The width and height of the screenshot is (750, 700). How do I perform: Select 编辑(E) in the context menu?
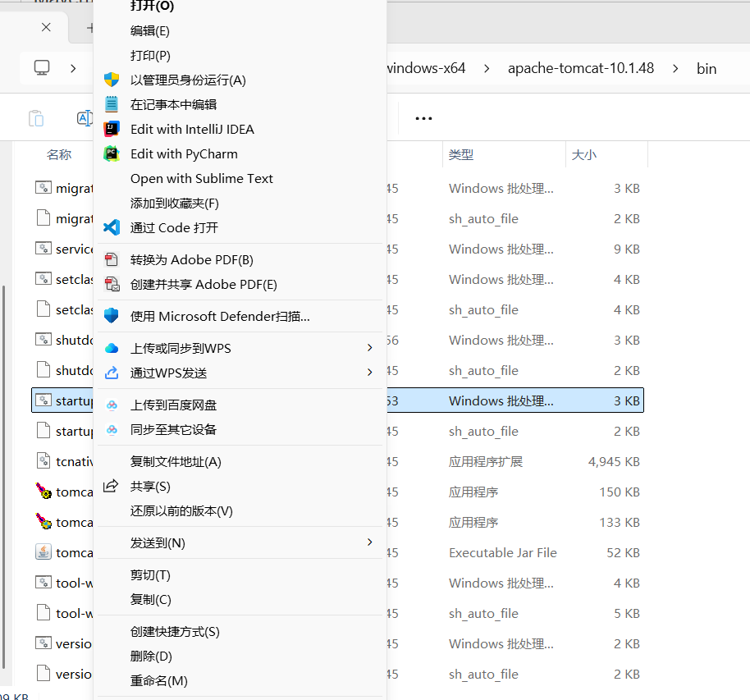coord(240,31)
